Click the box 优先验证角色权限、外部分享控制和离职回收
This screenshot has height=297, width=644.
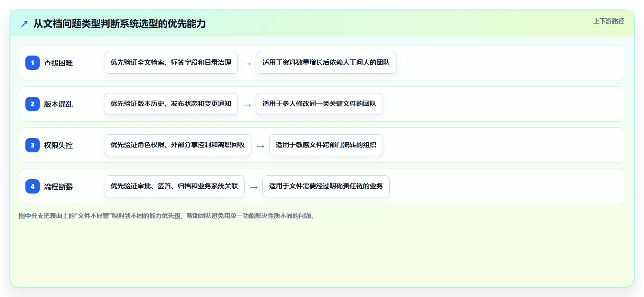pos(178,145)
